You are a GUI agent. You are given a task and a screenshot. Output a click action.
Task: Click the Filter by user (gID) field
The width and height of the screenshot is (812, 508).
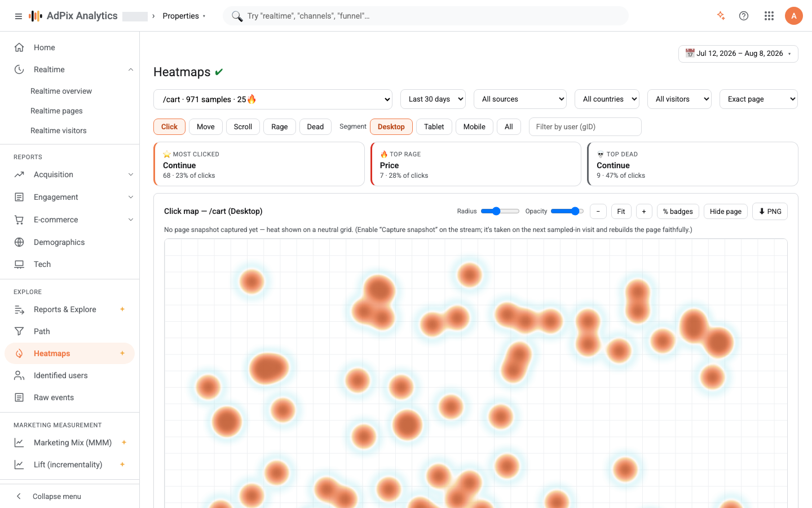[585, 126]
